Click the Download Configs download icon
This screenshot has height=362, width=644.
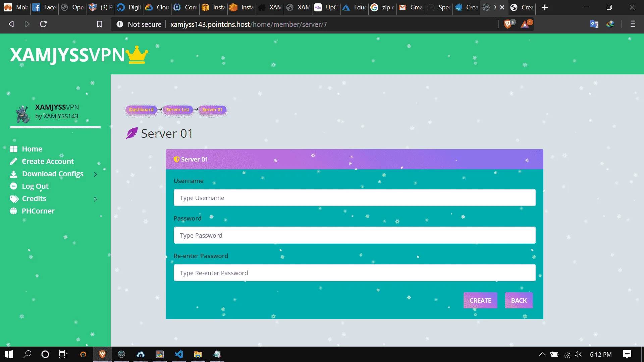pyautogui.click(x=13, y=174)
